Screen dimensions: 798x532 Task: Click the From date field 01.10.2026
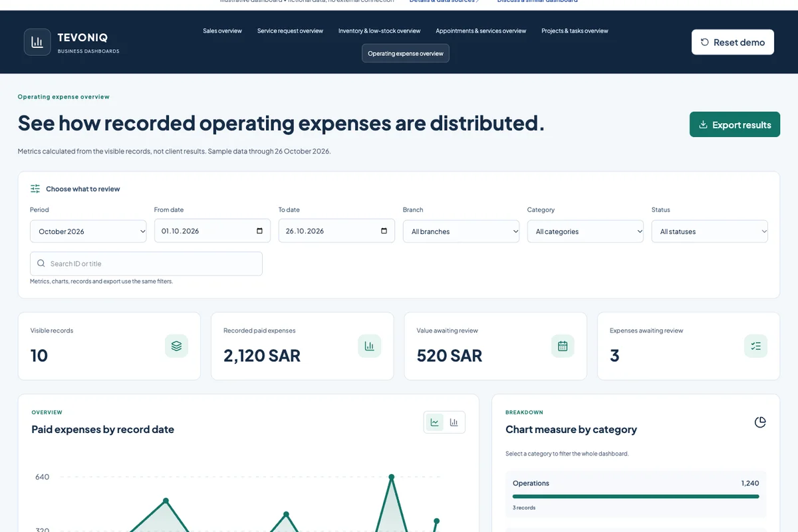tap(212, 231)
